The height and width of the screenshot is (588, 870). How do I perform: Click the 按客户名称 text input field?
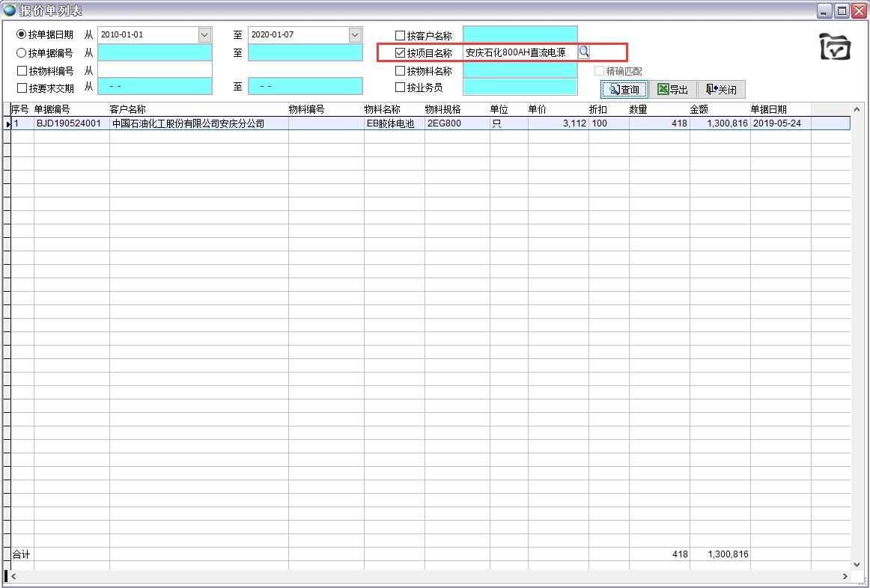pyautogui.click(x=520, y=35)
